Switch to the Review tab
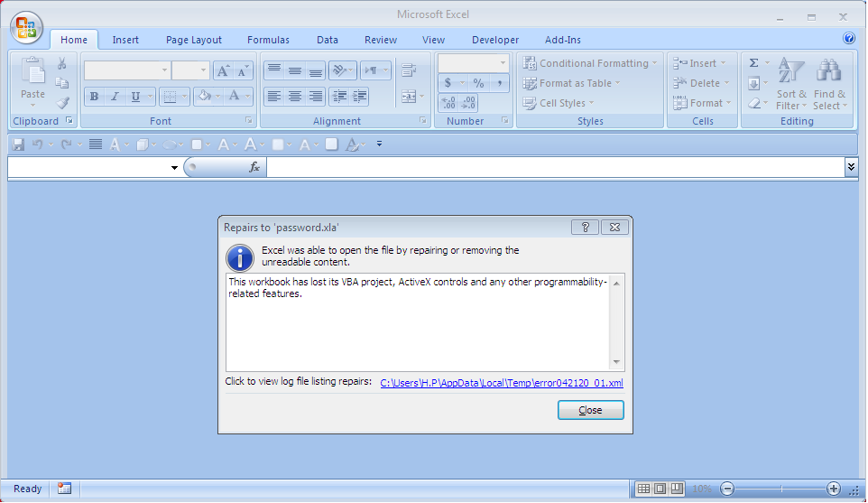Image resolution: width=868 pixels, height=503 pixels. pos(380,40)
